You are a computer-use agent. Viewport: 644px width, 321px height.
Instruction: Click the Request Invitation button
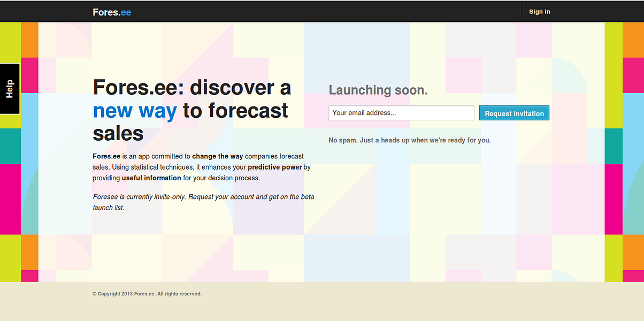point(514,113)
